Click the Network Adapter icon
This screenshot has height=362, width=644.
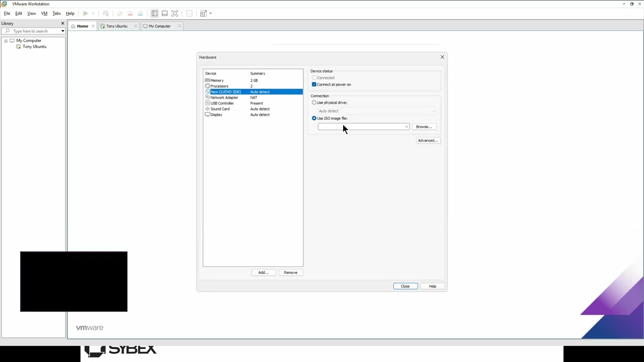(x=207, y=98)
